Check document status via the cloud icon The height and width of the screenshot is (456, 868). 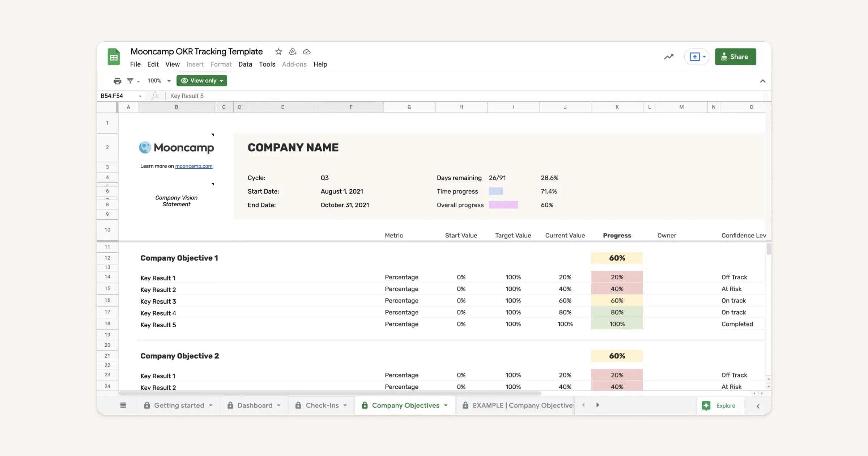pos(306,52)
